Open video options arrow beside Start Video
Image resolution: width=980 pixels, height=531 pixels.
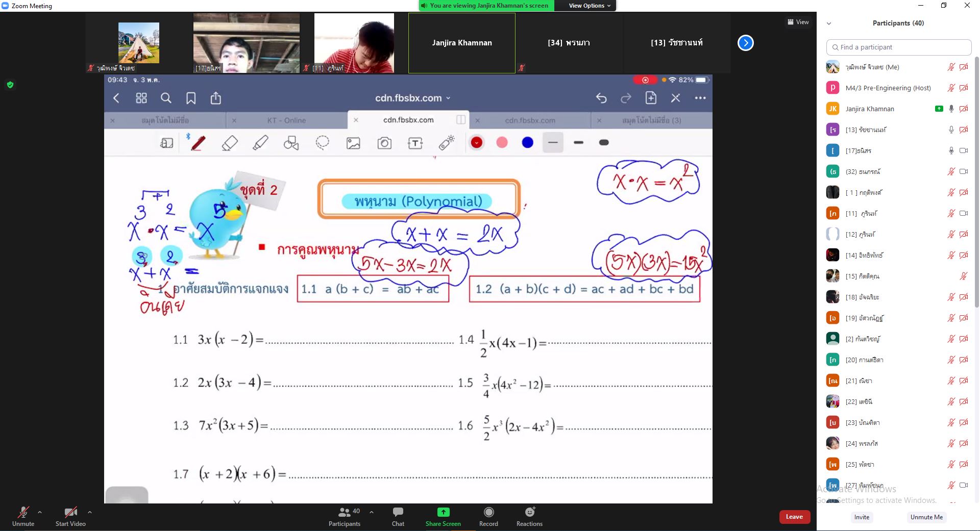pyautogui.click(x=90, y=512)
